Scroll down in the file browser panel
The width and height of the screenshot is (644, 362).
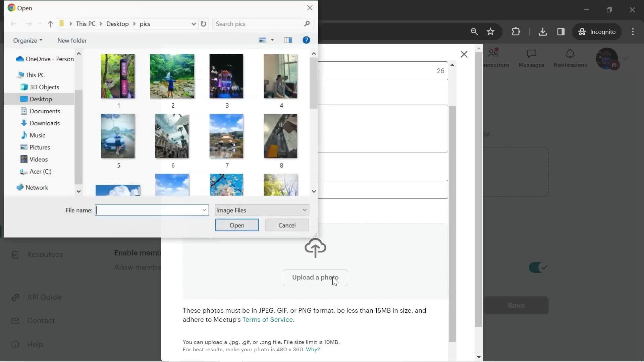pyautogui.click(x=314, y=191)
